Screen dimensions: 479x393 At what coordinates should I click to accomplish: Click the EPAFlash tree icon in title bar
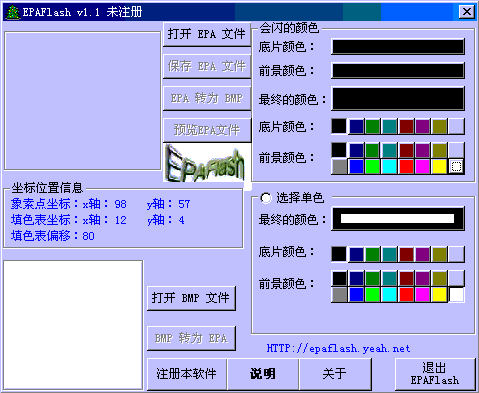(x=13, y=12)
